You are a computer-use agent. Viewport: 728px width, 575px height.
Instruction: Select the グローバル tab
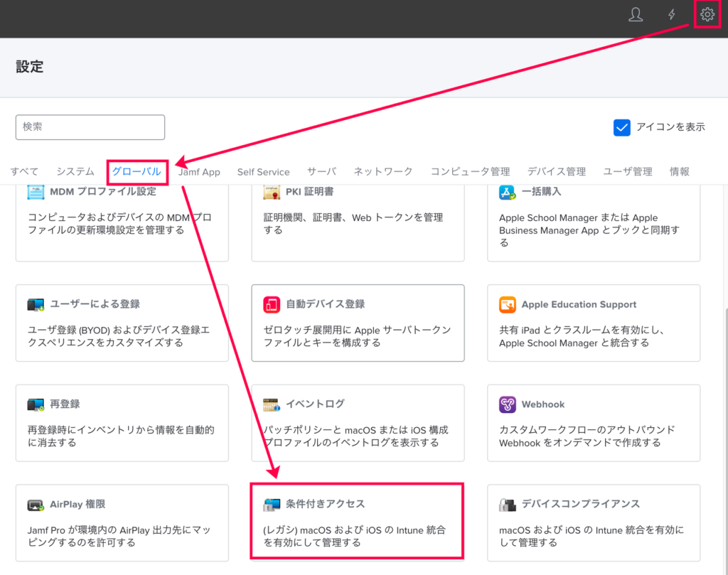pos(136,172)
